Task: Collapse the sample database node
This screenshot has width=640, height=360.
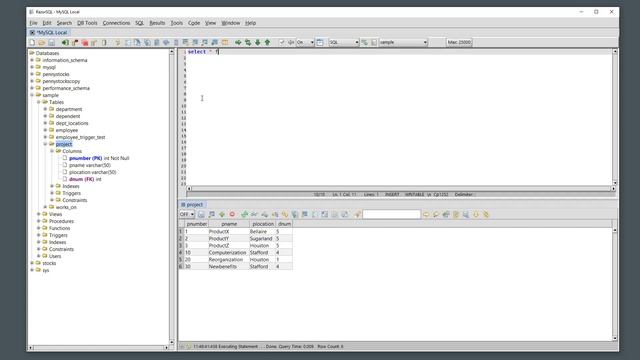Action: point(32,95)
